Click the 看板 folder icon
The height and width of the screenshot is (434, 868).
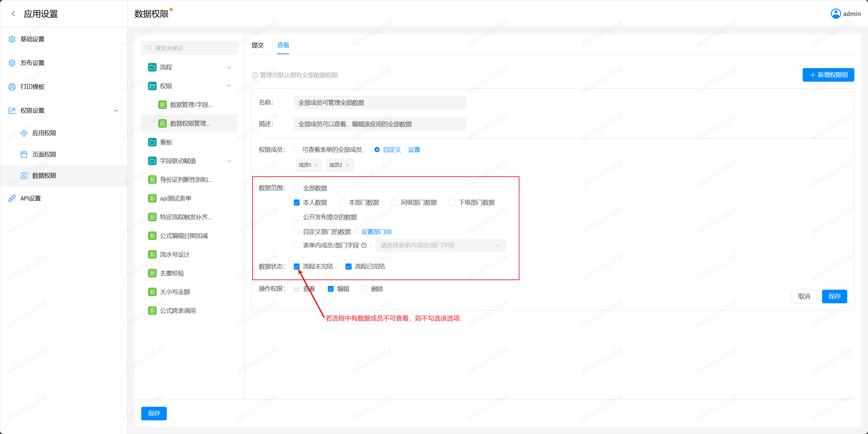[x=152, y=142]
